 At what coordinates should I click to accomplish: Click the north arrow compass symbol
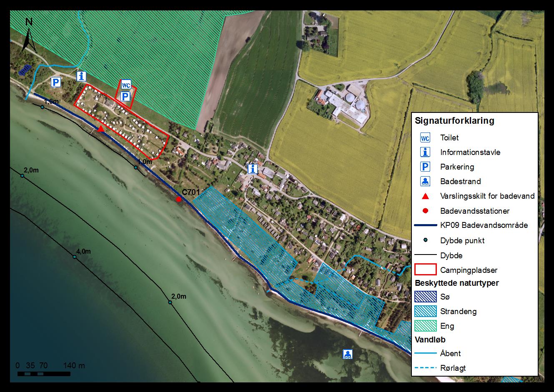pos(28,35)
